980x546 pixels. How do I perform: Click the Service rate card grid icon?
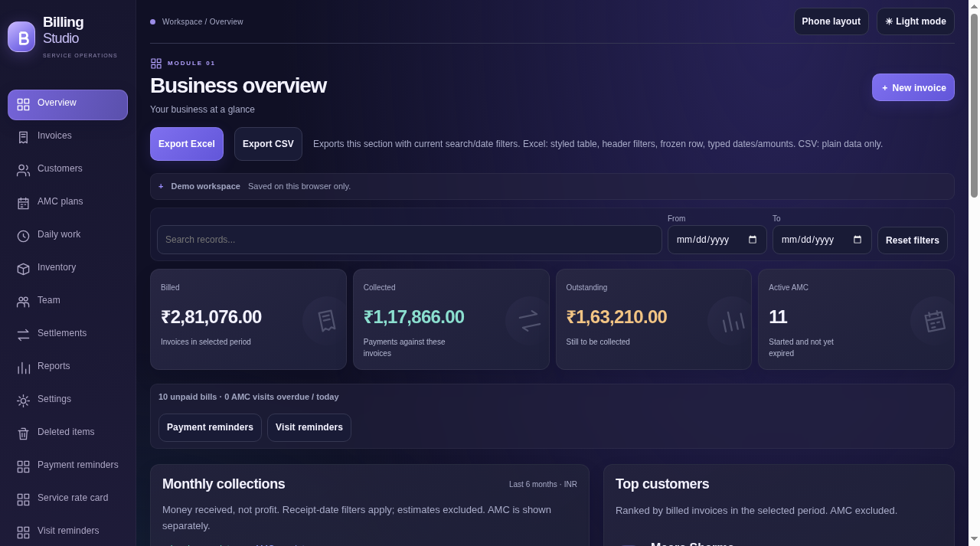coord(23,499)
